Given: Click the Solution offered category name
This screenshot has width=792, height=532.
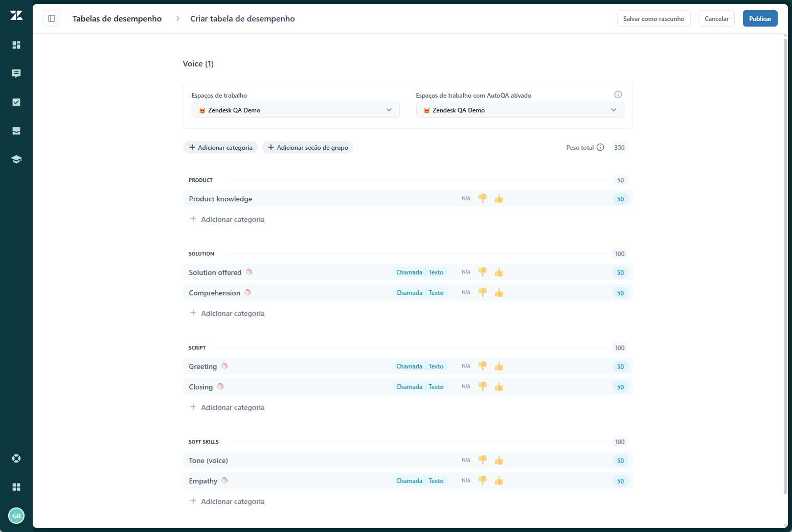Looking at the screenshot, I should (x=215, y=272).
